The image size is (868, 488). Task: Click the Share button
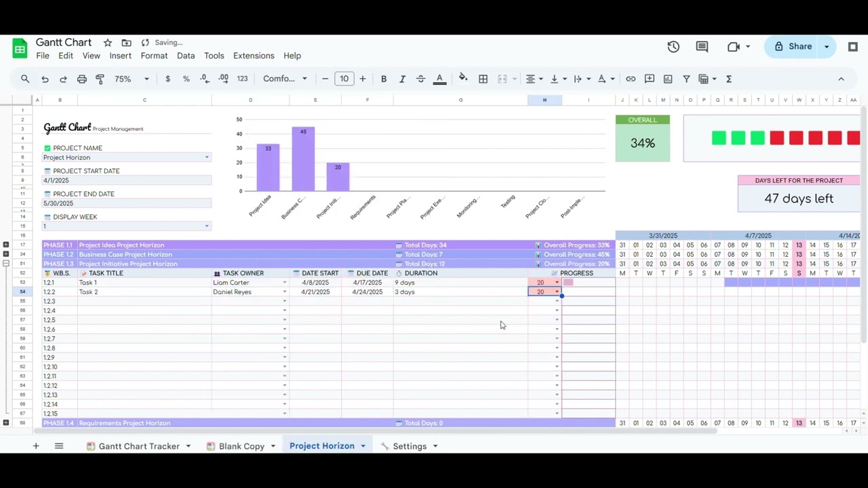tap(793, 47)
